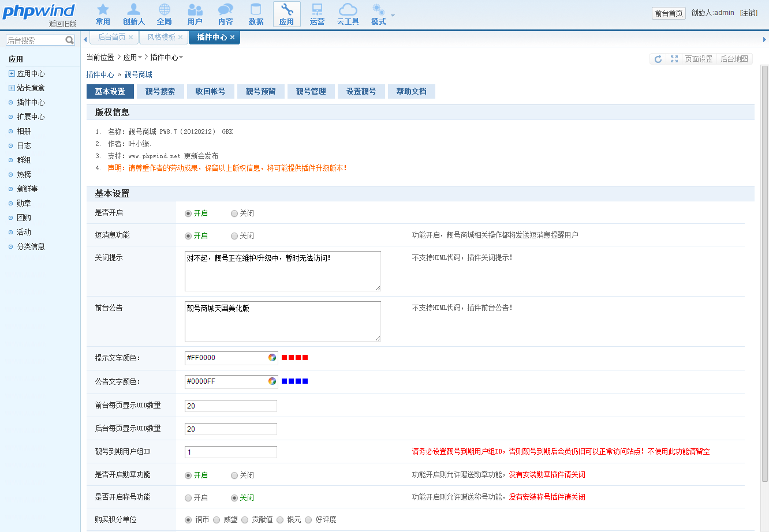Close the 后台首页 tab
This screenshot has width=769, height=532.
click(x=130, y=37)
